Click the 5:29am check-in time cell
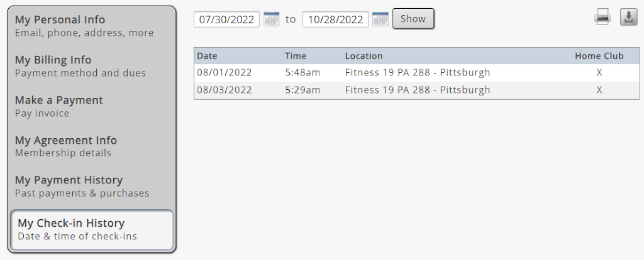The height and width of the screenshot is (260, 644). tap(303, 90)
